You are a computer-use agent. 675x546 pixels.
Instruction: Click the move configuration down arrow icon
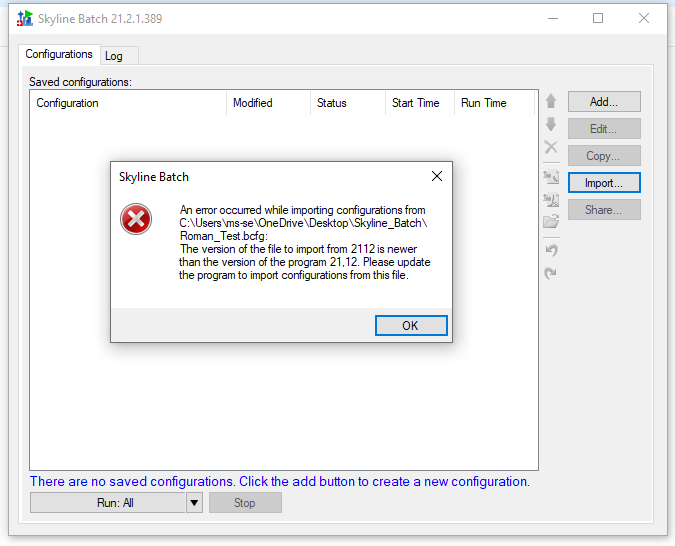point(550,125)
